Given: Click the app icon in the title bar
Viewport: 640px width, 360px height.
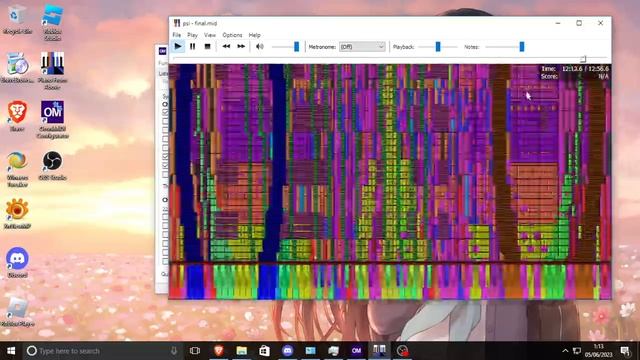Looking at the screenshot, I should coord(177,23).
